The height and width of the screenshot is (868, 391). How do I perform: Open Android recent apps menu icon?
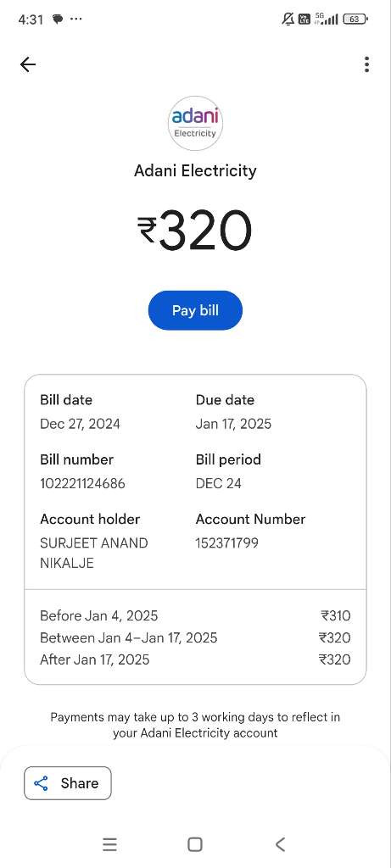pos(109,844)
